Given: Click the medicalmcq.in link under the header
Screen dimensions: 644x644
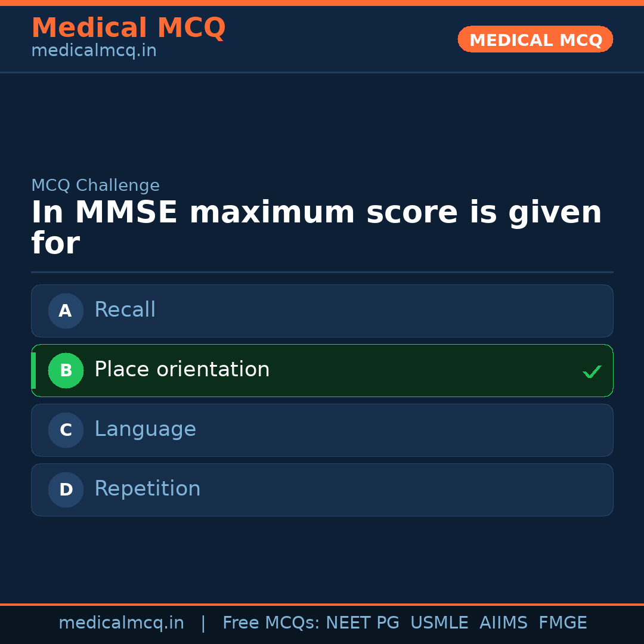Looking at the screenshot, I should point(93,50).
